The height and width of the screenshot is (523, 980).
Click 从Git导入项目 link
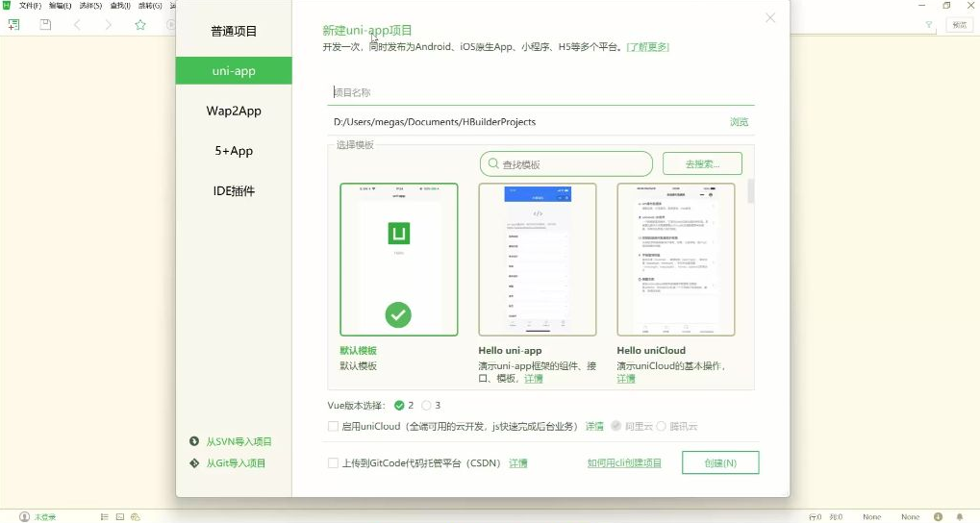(x=236, y=463)
